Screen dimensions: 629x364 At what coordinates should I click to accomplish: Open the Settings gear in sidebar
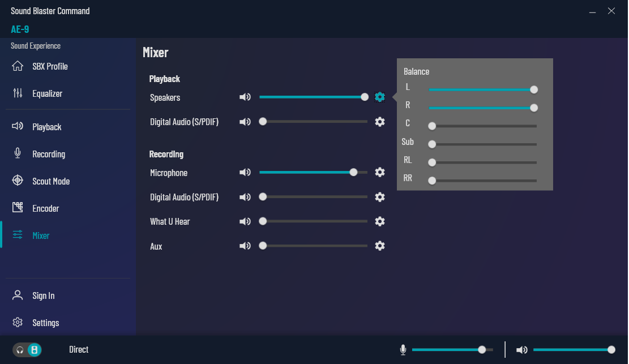pos(18,323)
